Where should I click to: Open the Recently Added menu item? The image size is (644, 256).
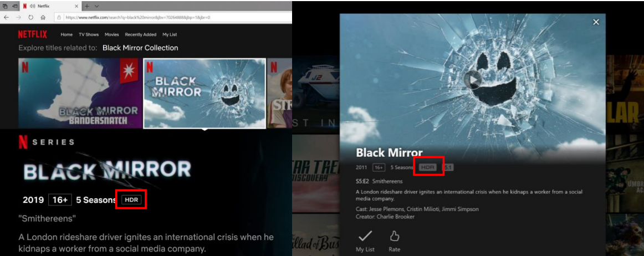coord(140,34)
